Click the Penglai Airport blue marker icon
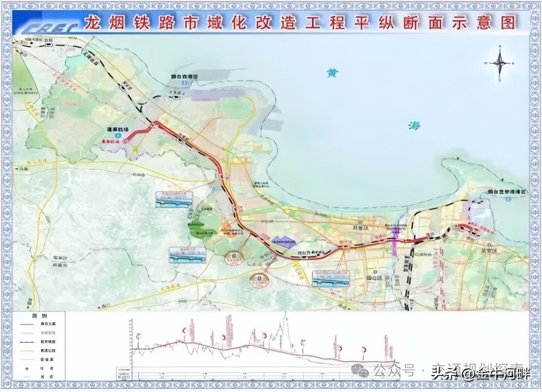The height and width of the screenshot is (392, 542). 117,135
